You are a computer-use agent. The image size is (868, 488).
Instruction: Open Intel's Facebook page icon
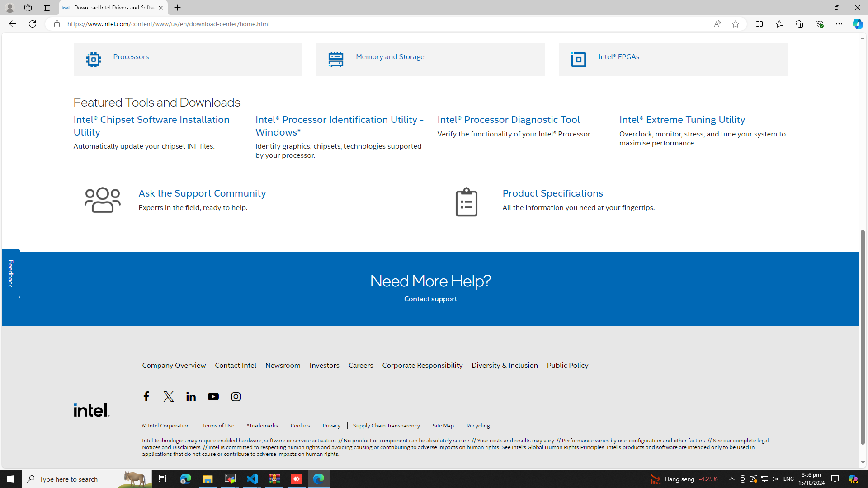click(146, 396)
